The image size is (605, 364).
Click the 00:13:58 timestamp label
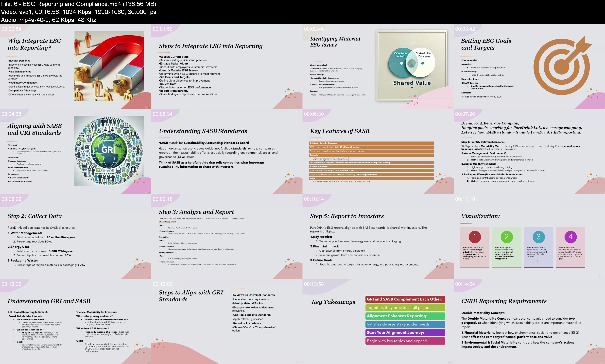[x=314, y=284]
